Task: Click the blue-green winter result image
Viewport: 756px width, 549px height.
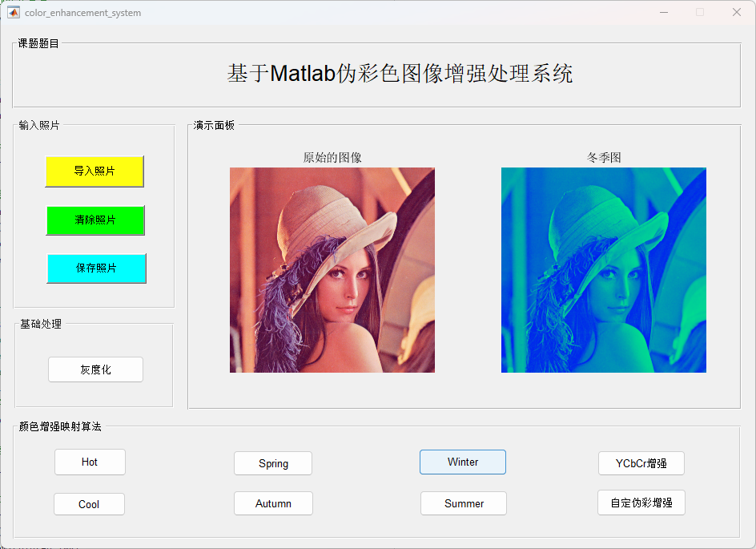Action: [x=604, y=270]
